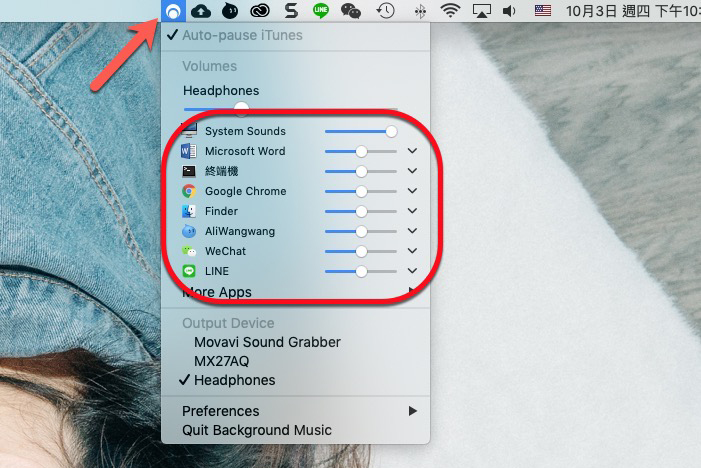Choose Quit Background Music
701x468 pixels.
point(296,430)
